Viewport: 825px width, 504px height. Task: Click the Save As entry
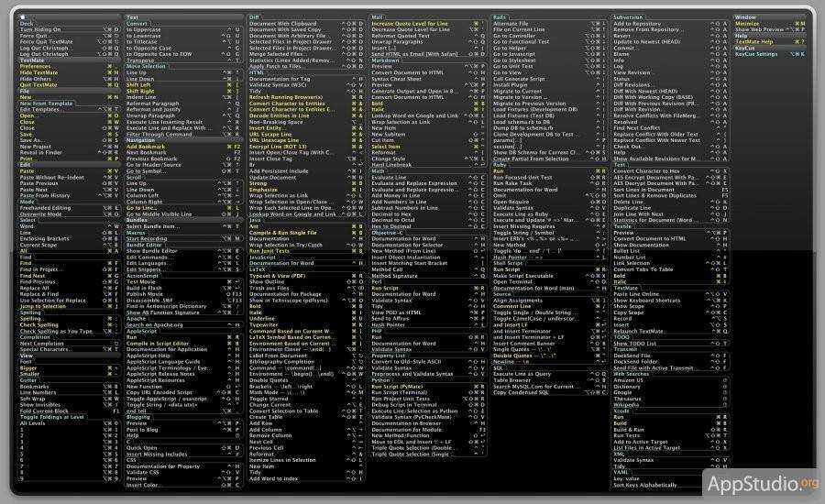pyautogui.click(x=31, y=140)
